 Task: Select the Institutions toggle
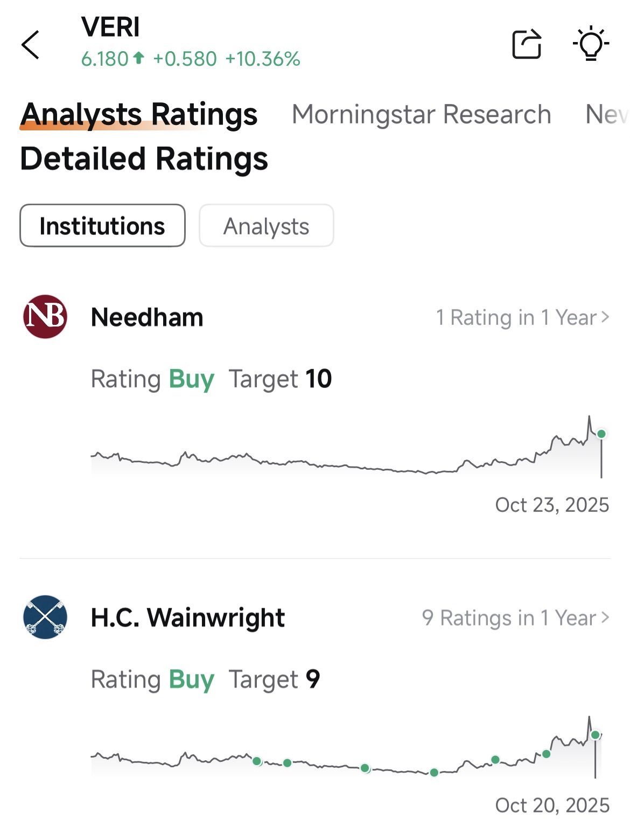pyautogui.click(x=102, y=226)
